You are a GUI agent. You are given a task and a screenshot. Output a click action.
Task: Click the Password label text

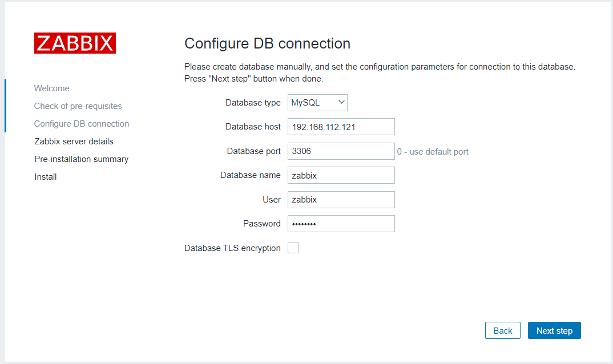point(261,224)
